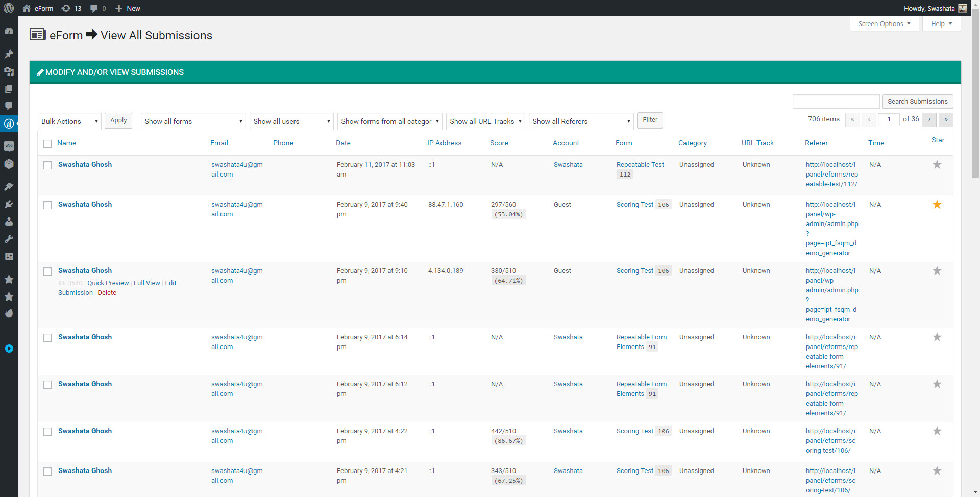The image size is (980, 497).
Task: Open the Help menu
Action: [x=941, y=23]
